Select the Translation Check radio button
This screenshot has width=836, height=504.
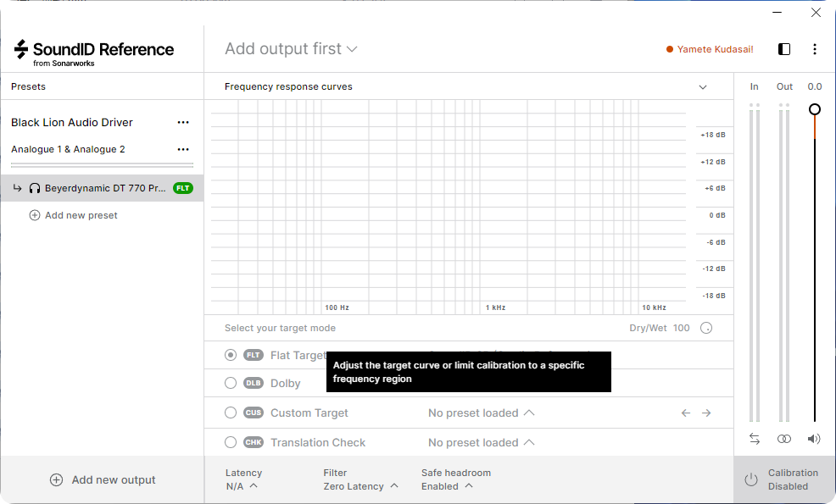[x=231, y=442]
